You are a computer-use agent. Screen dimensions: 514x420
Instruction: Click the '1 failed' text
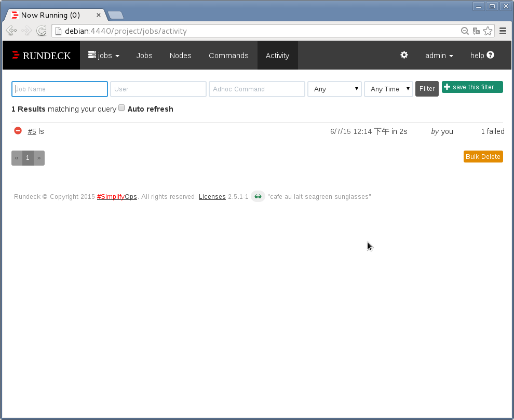click(493, 131)
